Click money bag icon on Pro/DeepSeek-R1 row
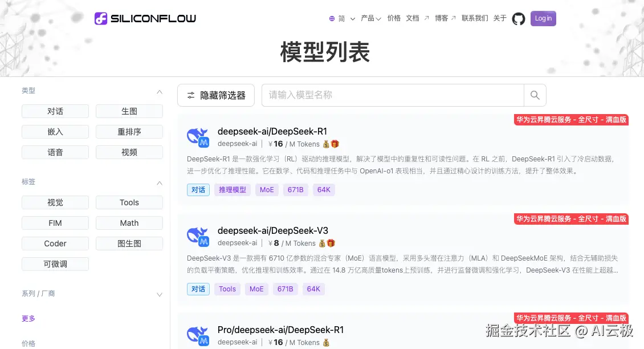 pos(326,342)
